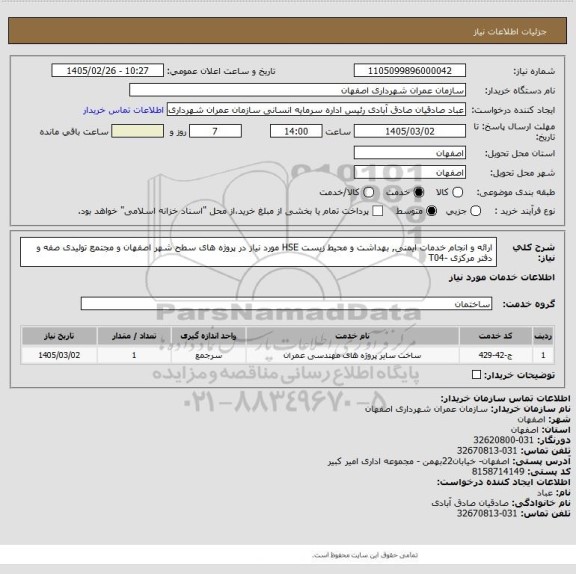The width and height of the screenshot is (576, 574).
Task: Click the unit cell سرجمع
Action: coord(208,355)
